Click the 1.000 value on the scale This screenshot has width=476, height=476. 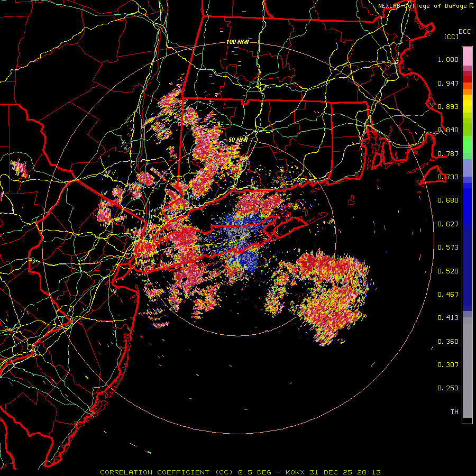pyautogui.click(x=448, y=59)
